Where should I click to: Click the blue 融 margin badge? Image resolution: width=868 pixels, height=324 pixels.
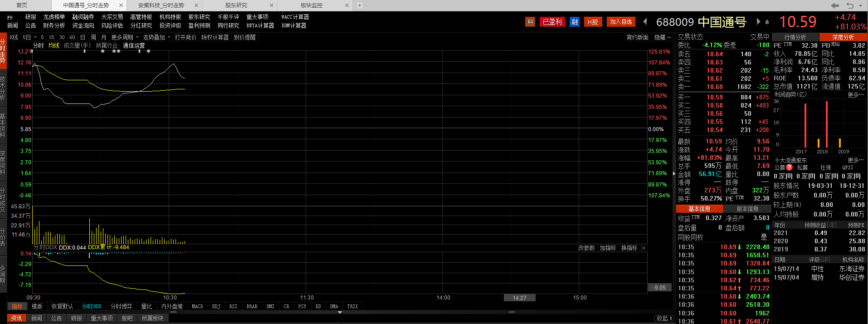(575, 22)
